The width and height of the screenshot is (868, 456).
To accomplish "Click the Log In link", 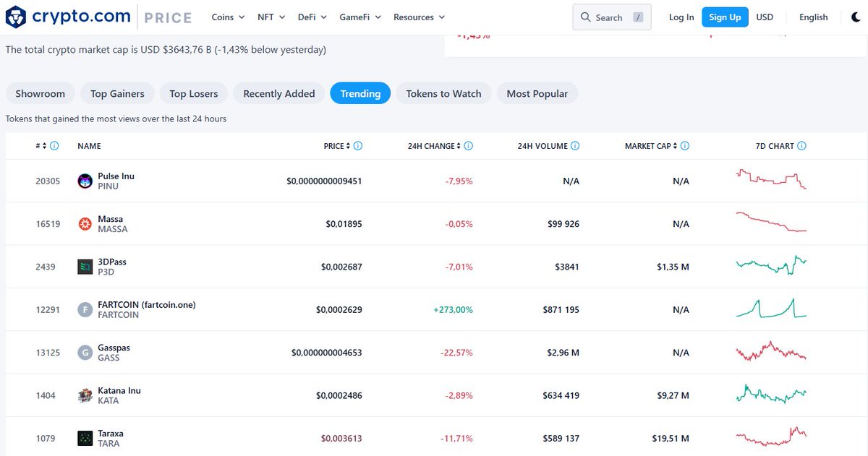I will point(681,17).
